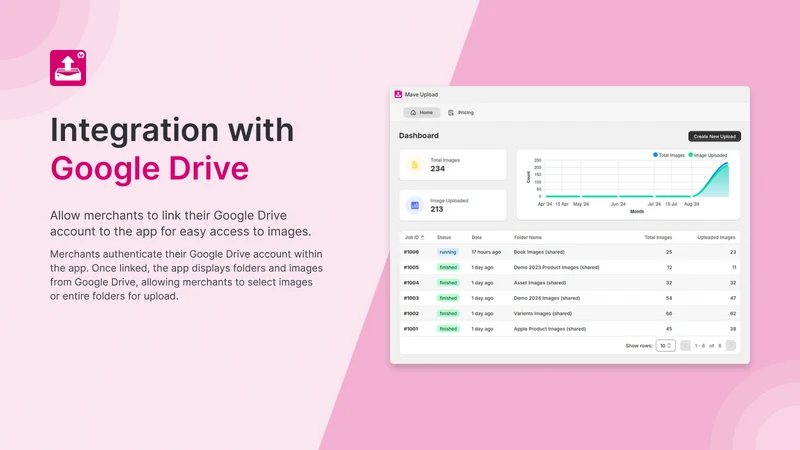The width and height of the screenshot is (800, 450).
Task: Click the Total Images yellow icon
Action: click(415, 165)
